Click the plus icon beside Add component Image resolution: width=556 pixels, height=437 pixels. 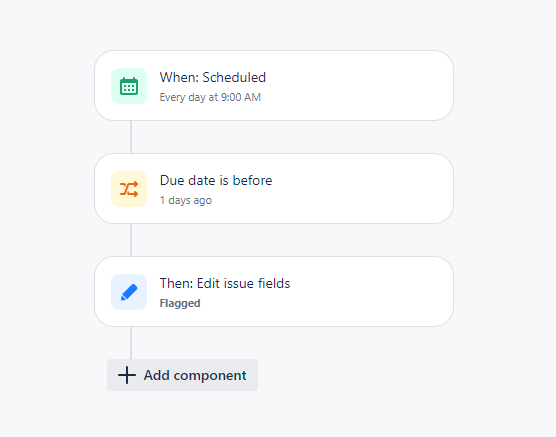pos(127,375)
